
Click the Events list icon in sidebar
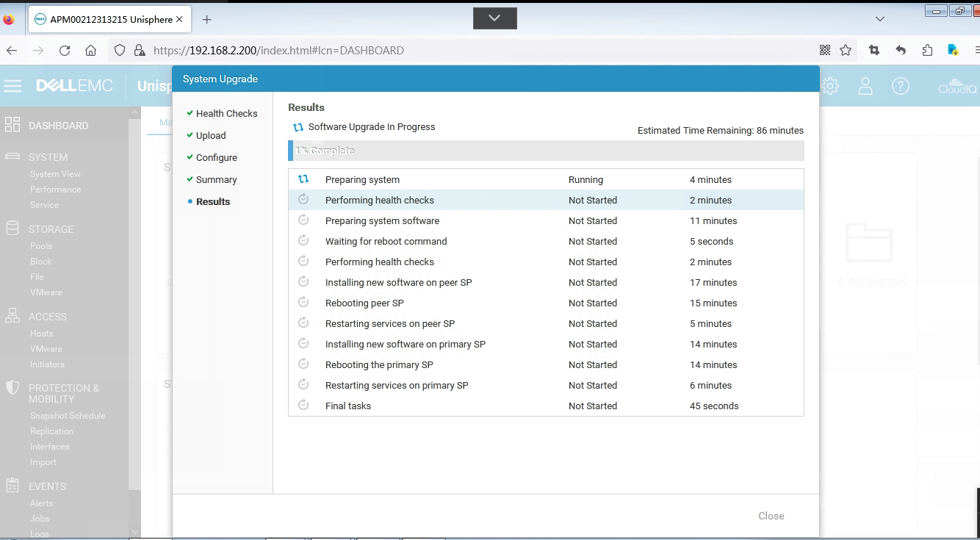click(12, 486)
